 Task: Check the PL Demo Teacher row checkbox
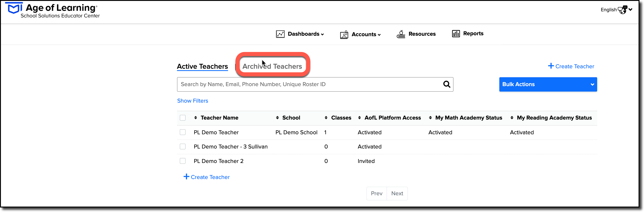point(183,132)
